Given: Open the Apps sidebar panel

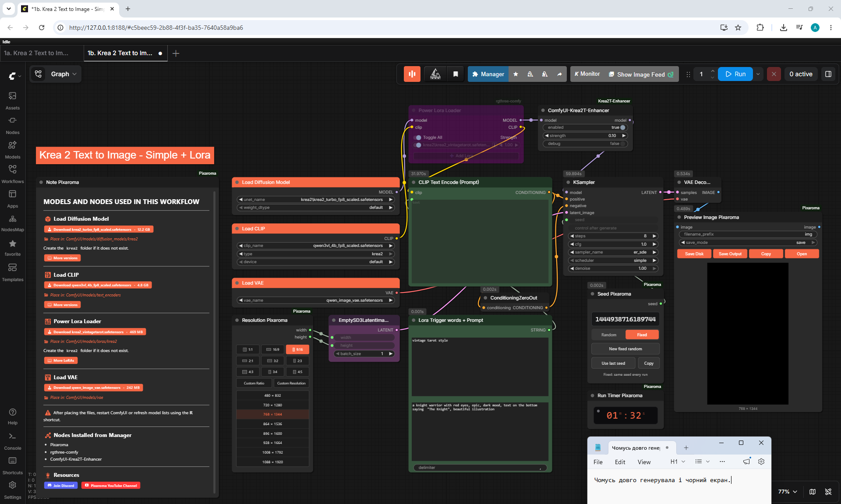Looking at the screenshot, I should [12, 198].
